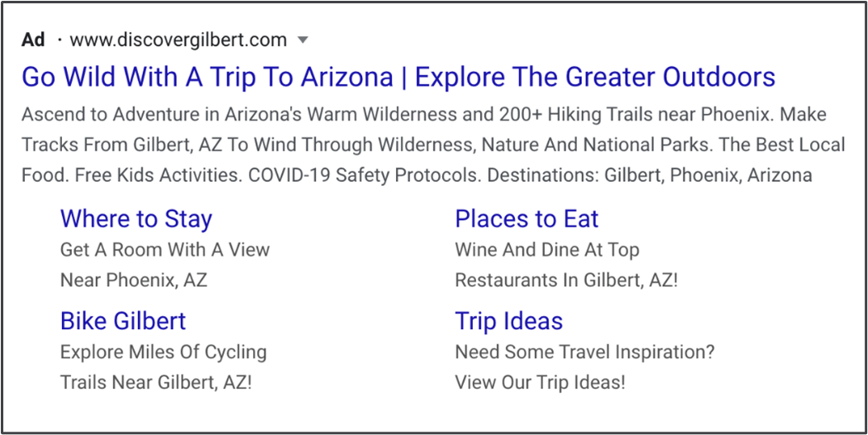Open the 'Go Wild With A Trip To Arizona' headline
868x435 pixels.
[207, 76]
